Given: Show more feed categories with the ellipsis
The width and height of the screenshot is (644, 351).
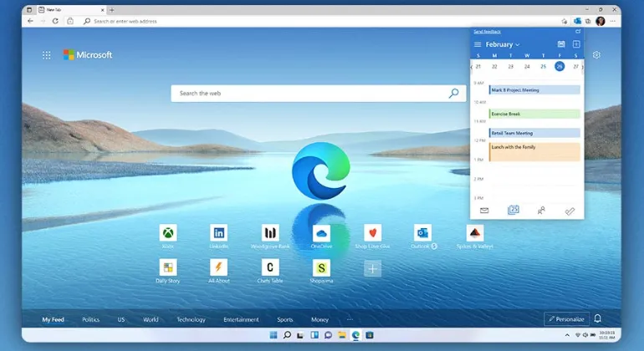Looking at the screenshot, I should click(x=350, y=319).
